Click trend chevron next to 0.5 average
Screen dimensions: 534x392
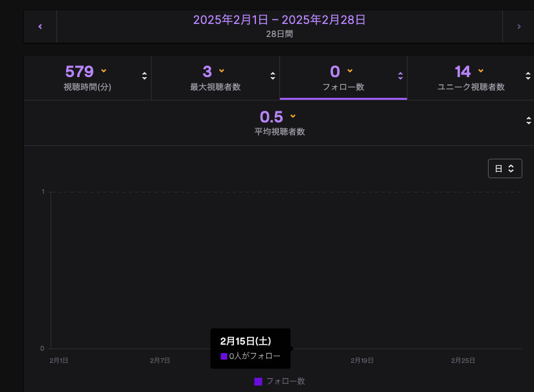click(293, 116)
